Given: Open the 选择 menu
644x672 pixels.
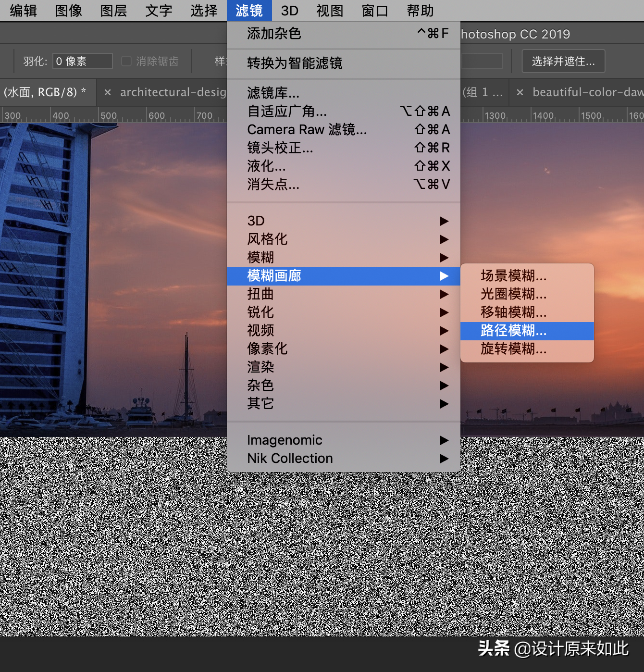Looking at the screenshot, I should coord(204,11).
